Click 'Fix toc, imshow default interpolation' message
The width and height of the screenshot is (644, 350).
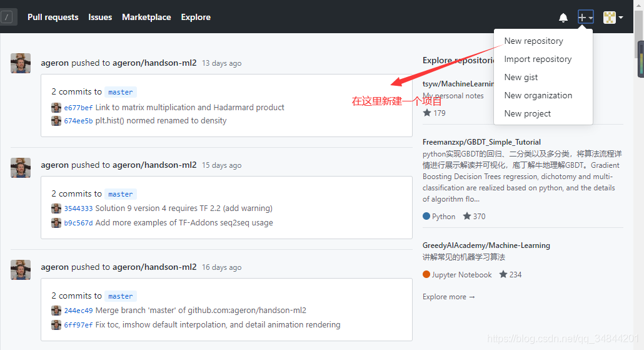[x=218, y=324]
